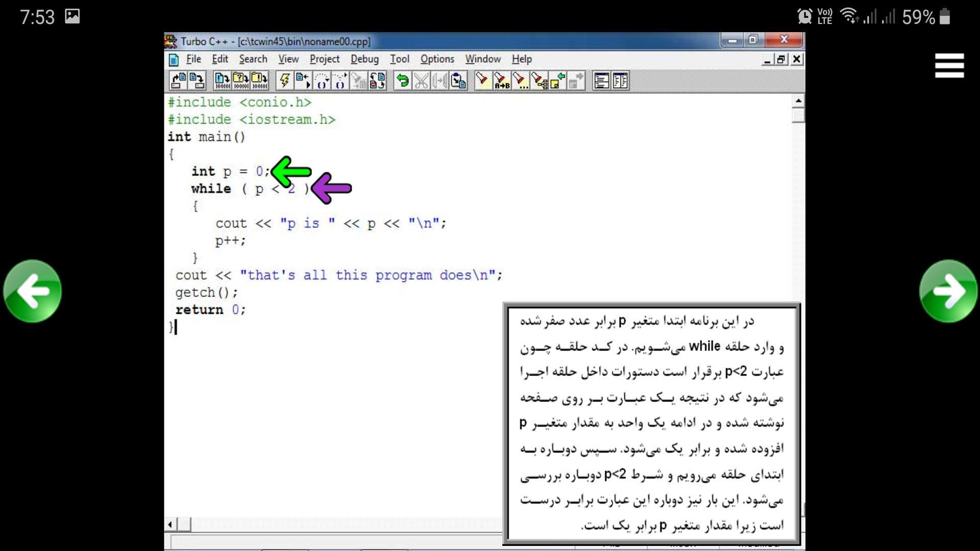The image size is (980, 551).
Task: Click the Replace A→B flashlight icon
Action: (502, 81)
